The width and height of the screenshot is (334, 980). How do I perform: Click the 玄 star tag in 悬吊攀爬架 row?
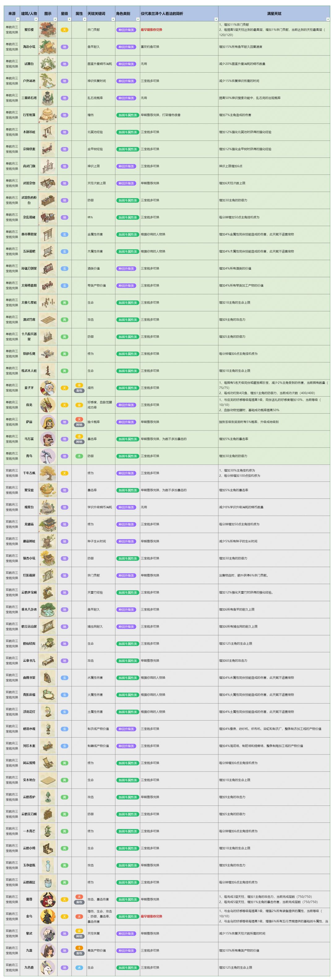point(64,234)
